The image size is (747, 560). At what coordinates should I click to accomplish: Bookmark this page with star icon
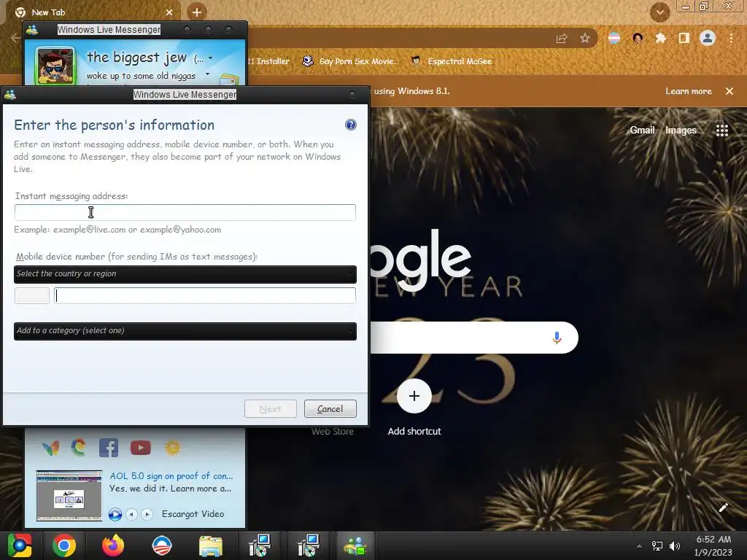click(585, 38)
